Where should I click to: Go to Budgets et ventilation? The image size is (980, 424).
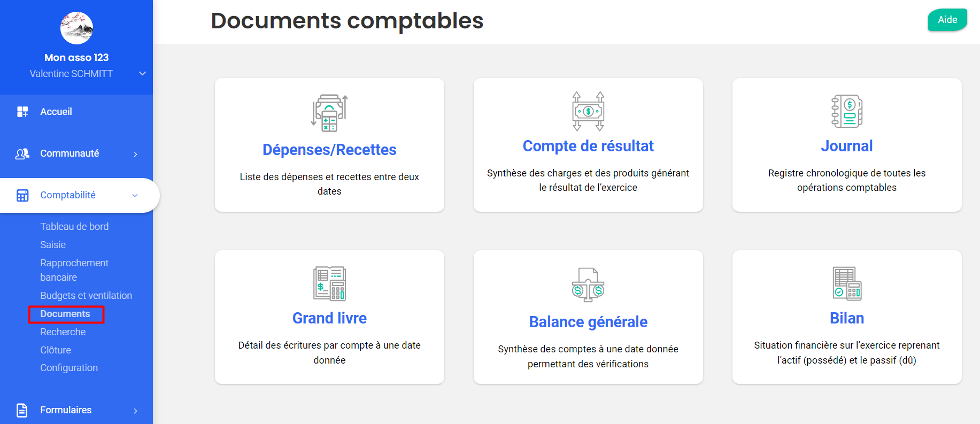point(86,296)
